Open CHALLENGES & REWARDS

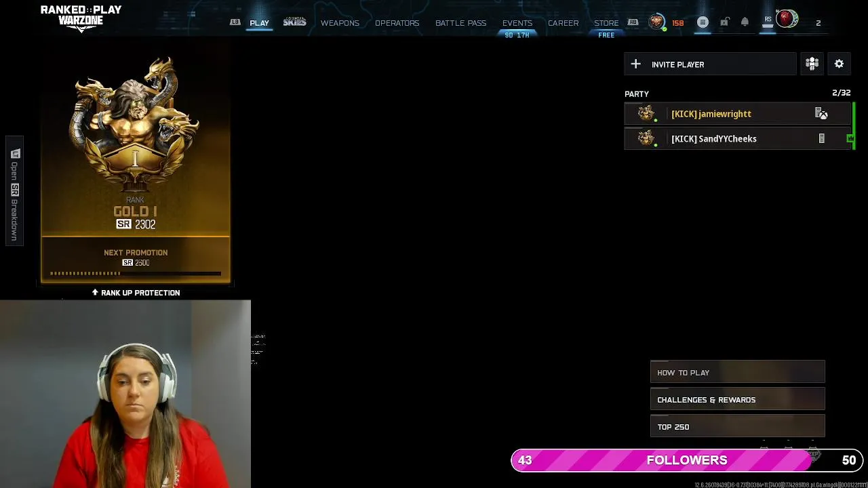pyautogui.click(x=737, y=399)
